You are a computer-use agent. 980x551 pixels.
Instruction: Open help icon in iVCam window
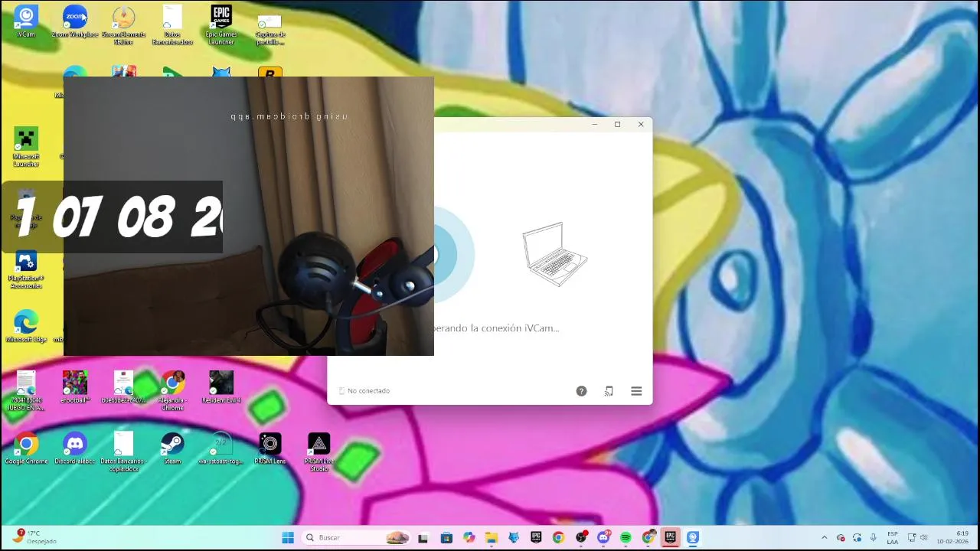tap(581, 391)
